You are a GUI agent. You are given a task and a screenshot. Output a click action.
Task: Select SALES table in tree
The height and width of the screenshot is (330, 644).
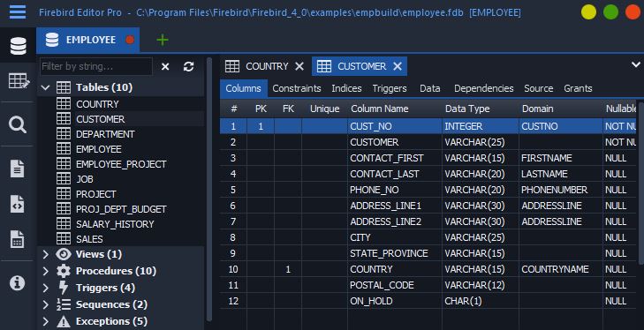89,239
